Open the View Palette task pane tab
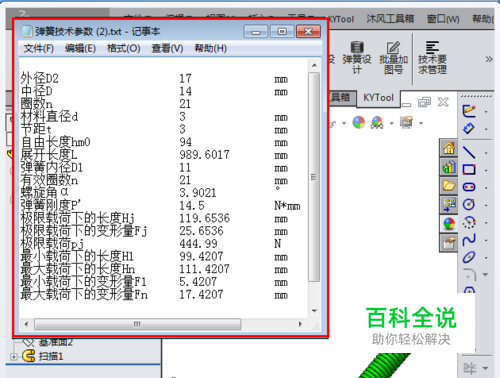This screenshot has height=378, width=500. [x=449, y=205]
